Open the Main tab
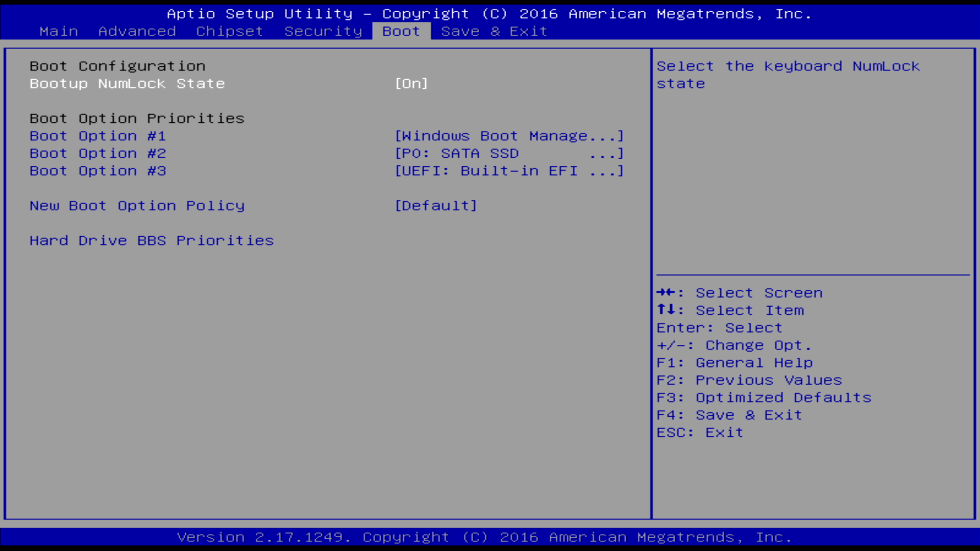 pos(59,31)
